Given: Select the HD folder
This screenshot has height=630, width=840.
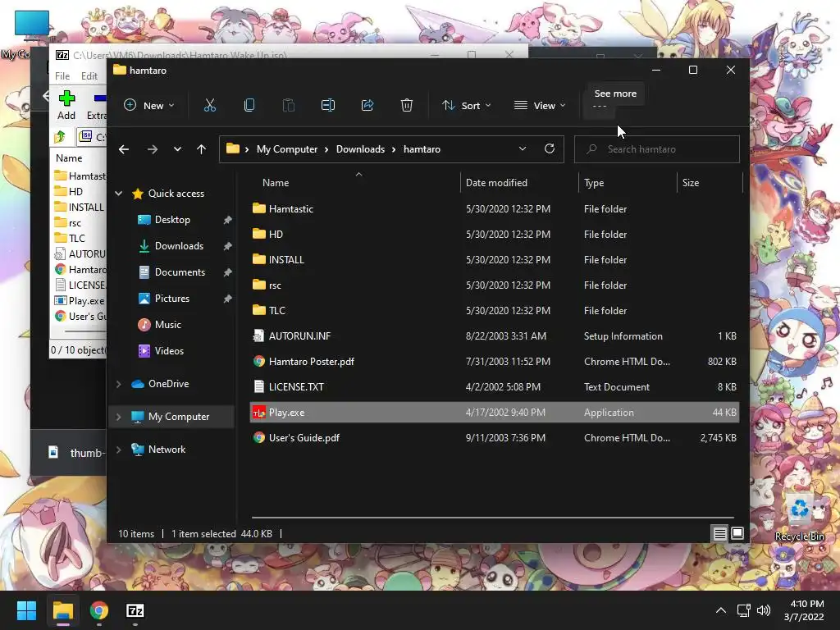Looking at the screenshot, I should pyautogui.click(x=495, y=234).
